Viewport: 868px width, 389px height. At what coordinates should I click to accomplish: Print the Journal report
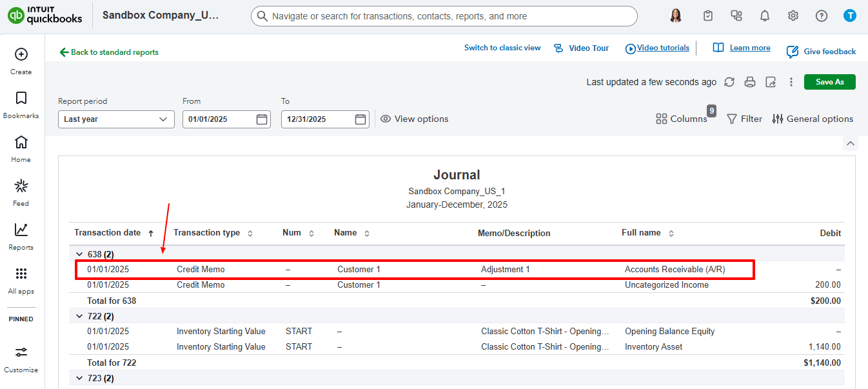click(x=750, y=82)
